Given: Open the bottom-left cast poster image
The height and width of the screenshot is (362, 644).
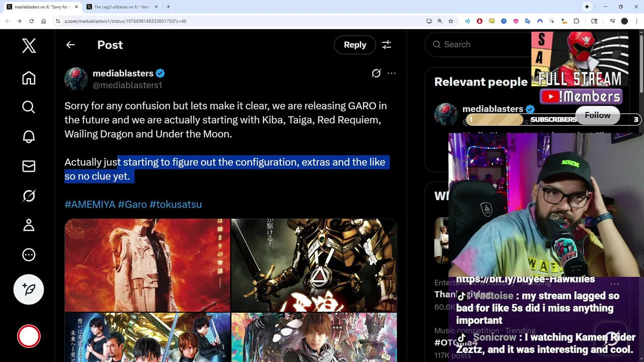Looking at the screenshot, I should pos(147,337).
